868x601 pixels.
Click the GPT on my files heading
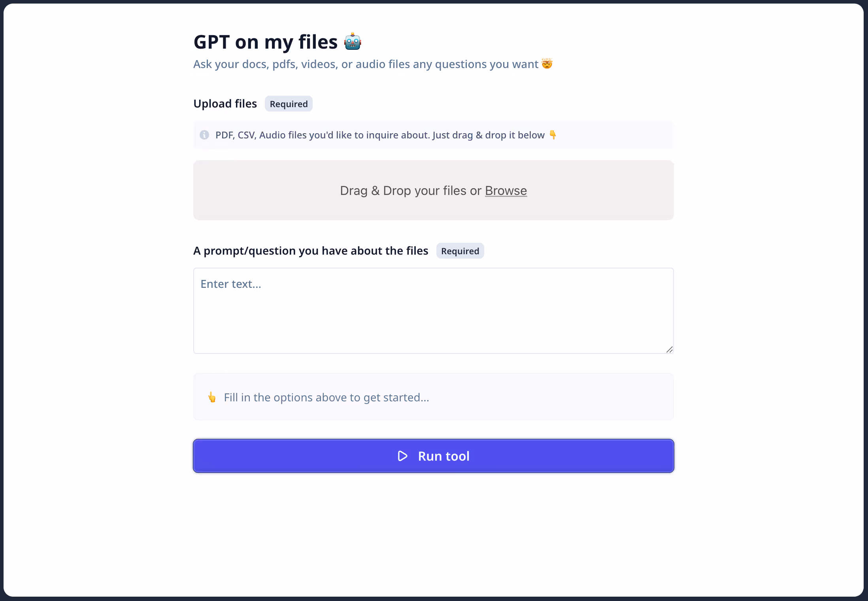(265, 42)
